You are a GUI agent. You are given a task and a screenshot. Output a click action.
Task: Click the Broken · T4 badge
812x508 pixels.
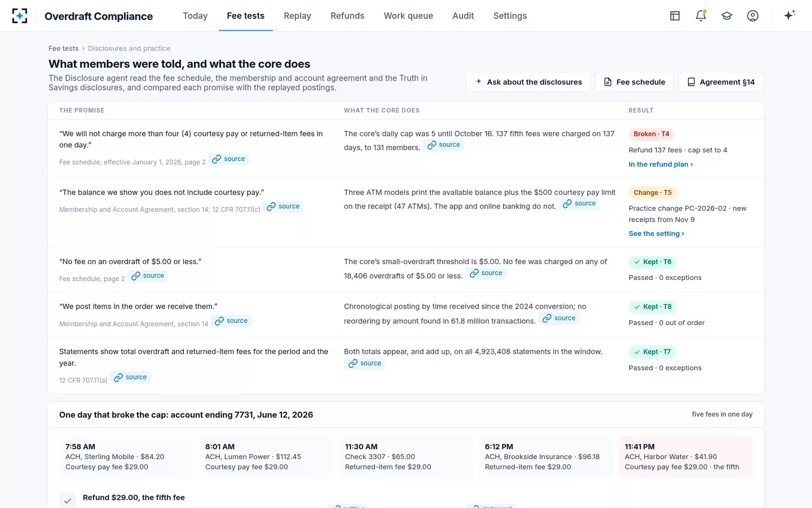click(x=651, y=134)
